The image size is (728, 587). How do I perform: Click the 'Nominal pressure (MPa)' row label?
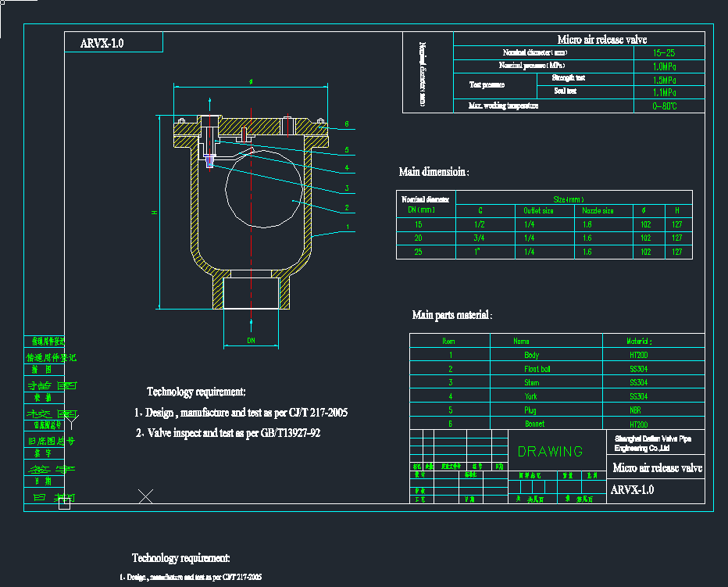pyautogui.click(x=532, y=65)
